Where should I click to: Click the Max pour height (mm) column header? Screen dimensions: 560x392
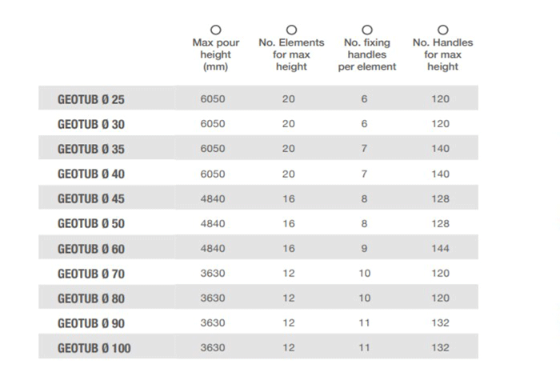[216, 54]
